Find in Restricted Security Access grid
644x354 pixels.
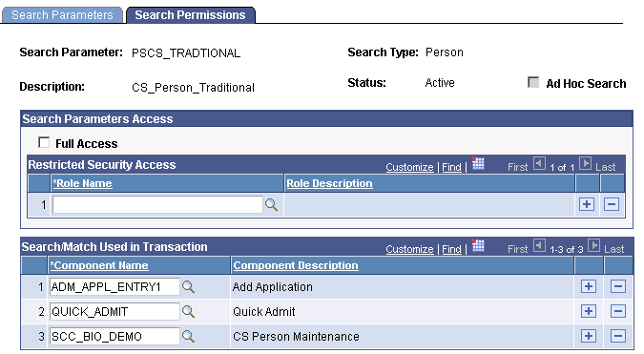[451, 167]
